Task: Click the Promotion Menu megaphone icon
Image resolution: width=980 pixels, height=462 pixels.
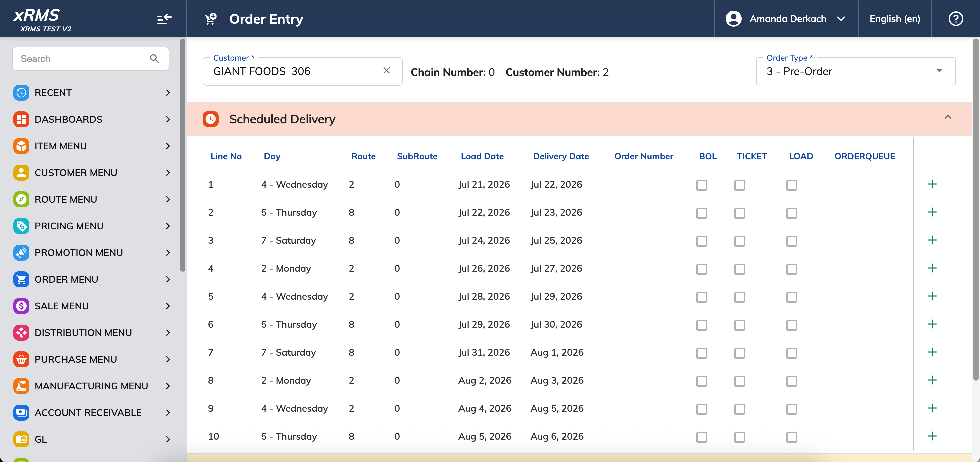Action: [21, 252]
